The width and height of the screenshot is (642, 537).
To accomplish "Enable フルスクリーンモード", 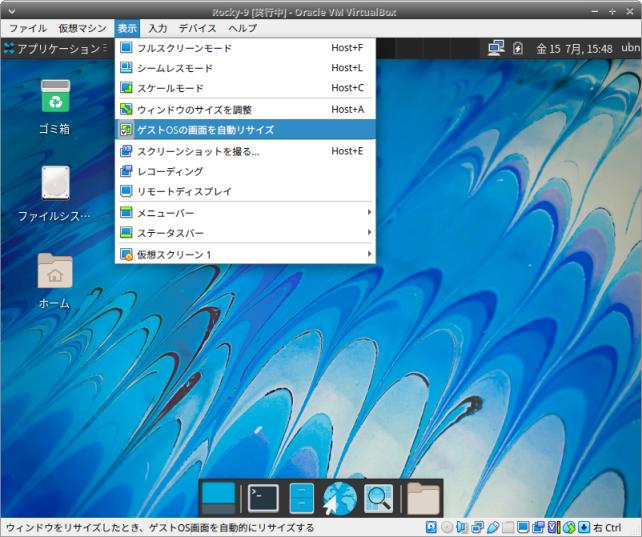I will pyautogui.click(x=245, y=48).
